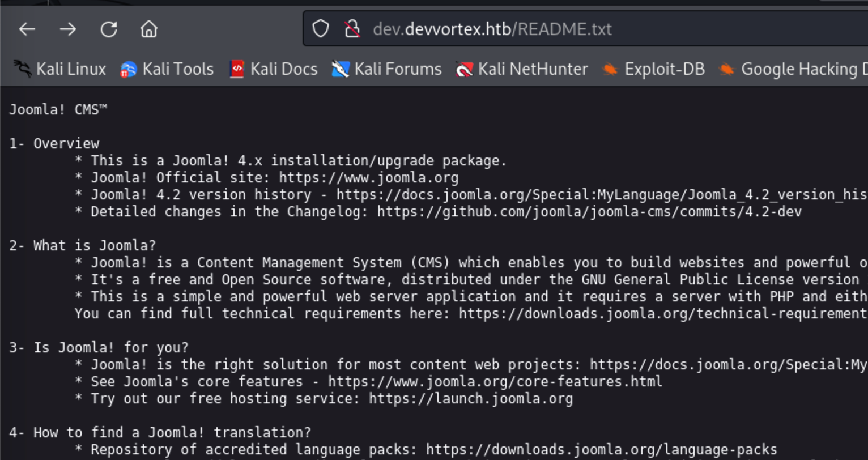Go forward with the forward arrow

click(x=67, y=29)
